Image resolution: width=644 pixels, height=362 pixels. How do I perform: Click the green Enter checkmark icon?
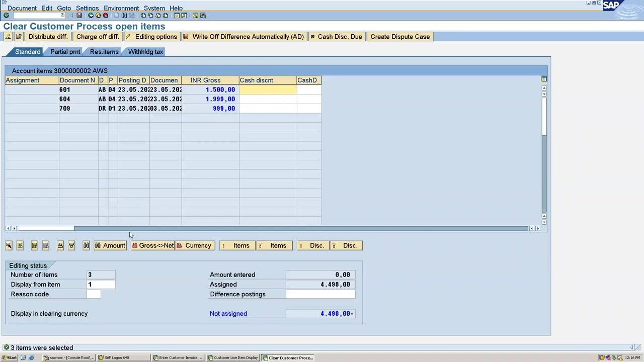pos(6,15)
